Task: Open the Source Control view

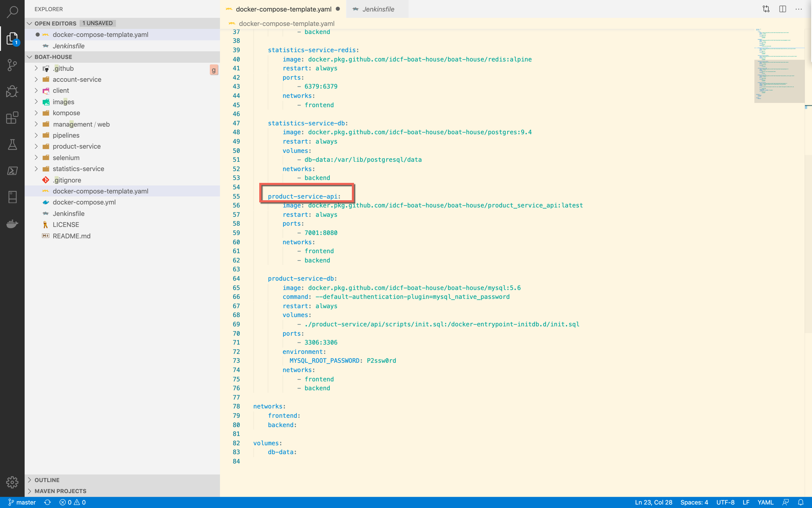Action: (12, 65)
